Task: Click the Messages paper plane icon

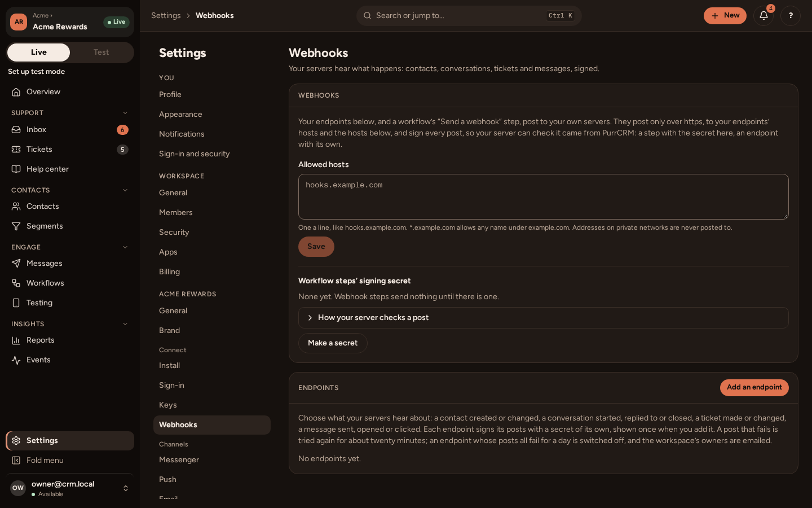Action: coord(16,264)
